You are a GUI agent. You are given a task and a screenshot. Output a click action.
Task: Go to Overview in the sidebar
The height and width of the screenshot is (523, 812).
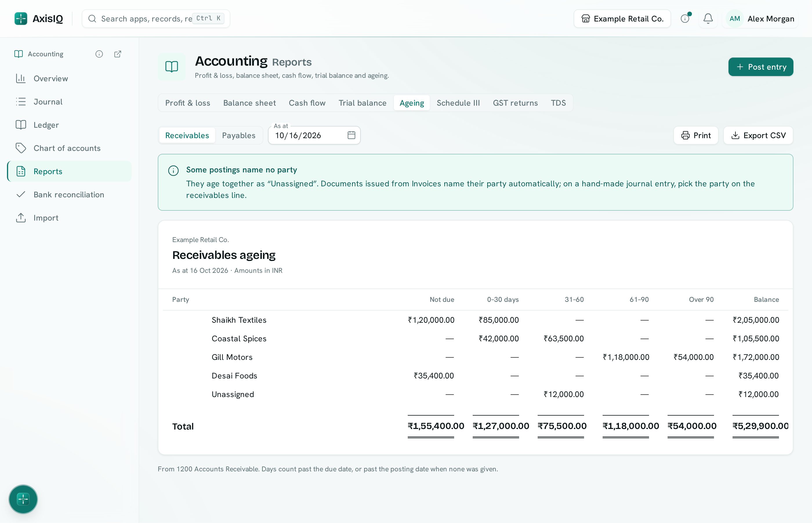point(69,78)
